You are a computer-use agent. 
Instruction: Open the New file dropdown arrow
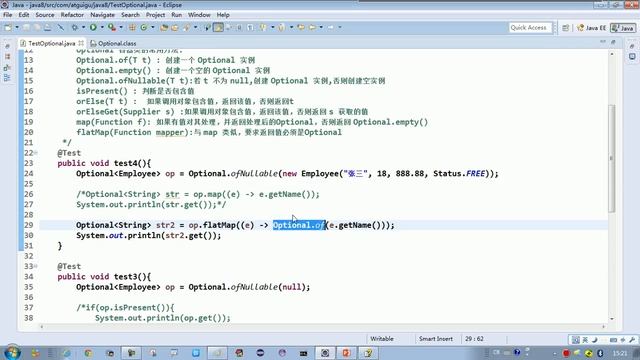17,27
